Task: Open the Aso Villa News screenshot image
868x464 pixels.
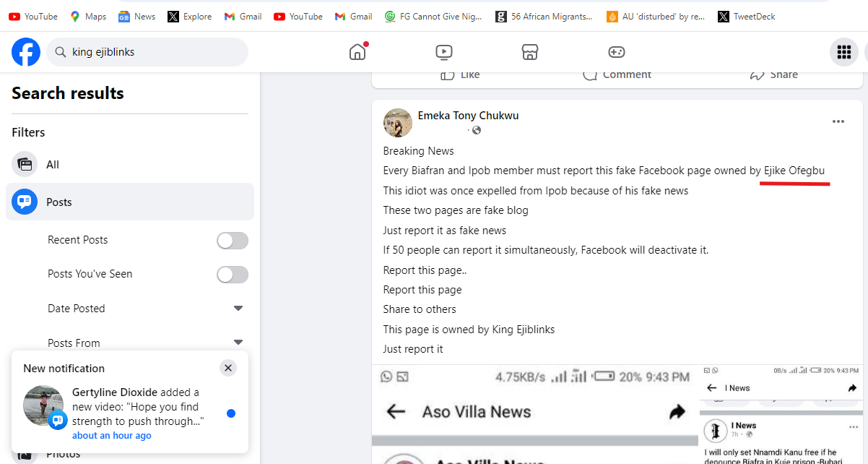Action: [x=535, y=414]
